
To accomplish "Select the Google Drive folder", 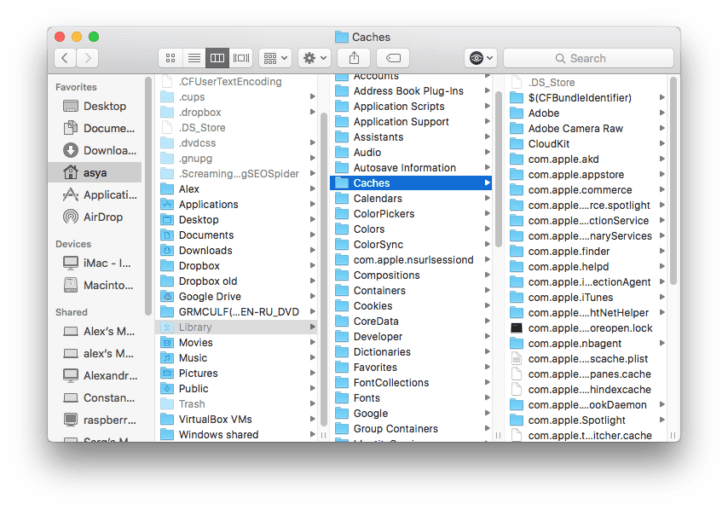I will coord(237,296).
